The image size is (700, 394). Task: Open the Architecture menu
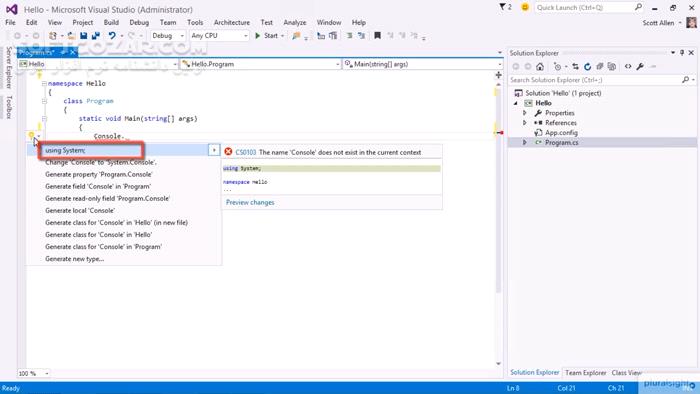(232, 22)
